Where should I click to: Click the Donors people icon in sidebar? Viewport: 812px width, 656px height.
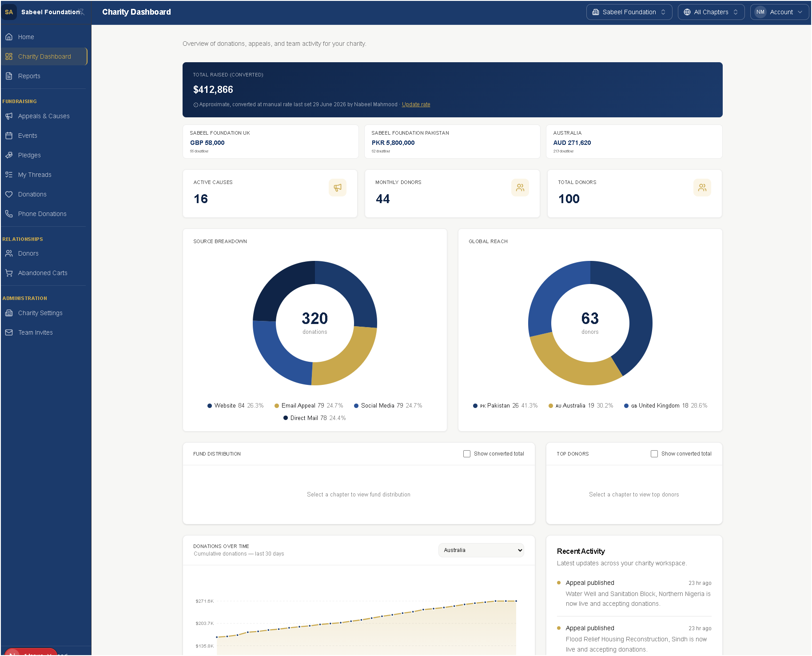pos(9,253)
